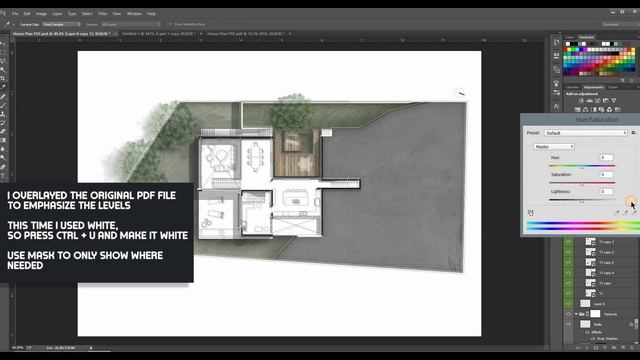The width and height of the screenshot is (640, 360).
Task: Toggle Effects visibility under Walls
Action: click(587, 332)
